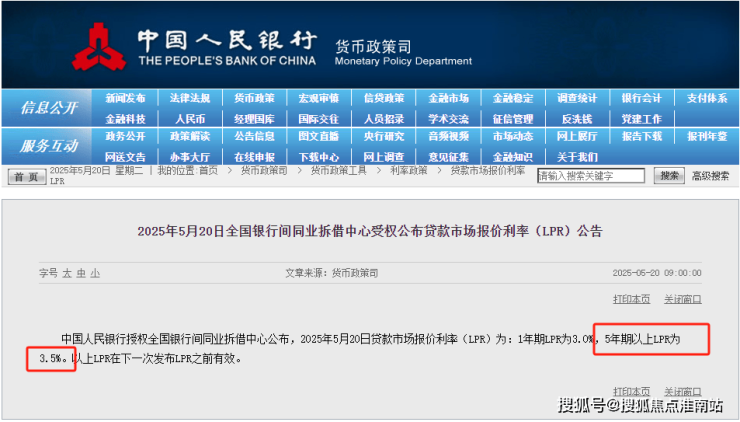Click the 搜索 search button
Image resolution: width=740 pixels, height=422 pixels.
pos(669,176)
